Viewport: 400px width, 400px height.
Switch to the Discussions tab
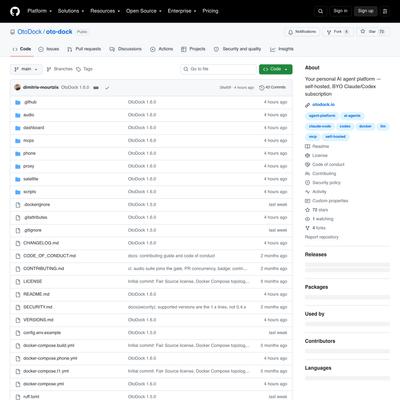126,49
